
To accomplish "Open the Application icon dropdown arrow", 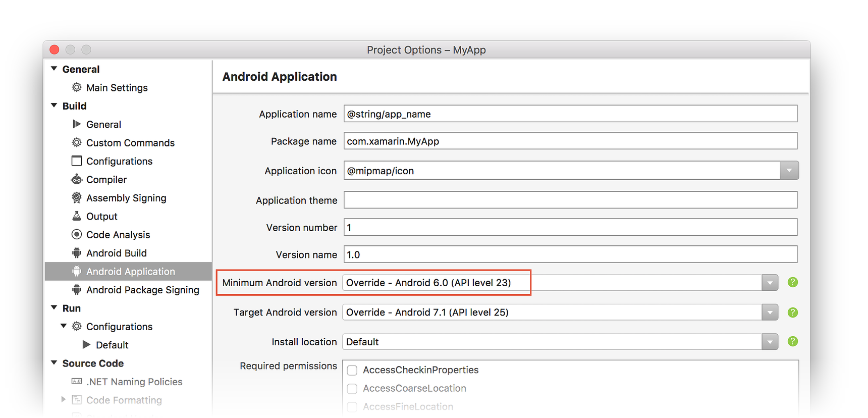I will point(789,171).
